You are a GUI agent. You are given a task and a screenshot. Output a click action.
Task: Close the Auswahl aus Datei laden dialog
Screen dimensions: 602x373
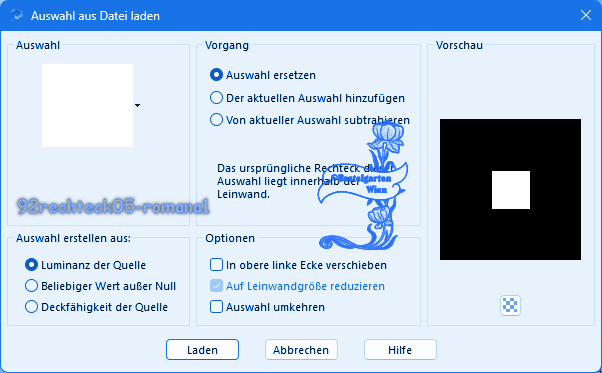(x=585, y=15)
